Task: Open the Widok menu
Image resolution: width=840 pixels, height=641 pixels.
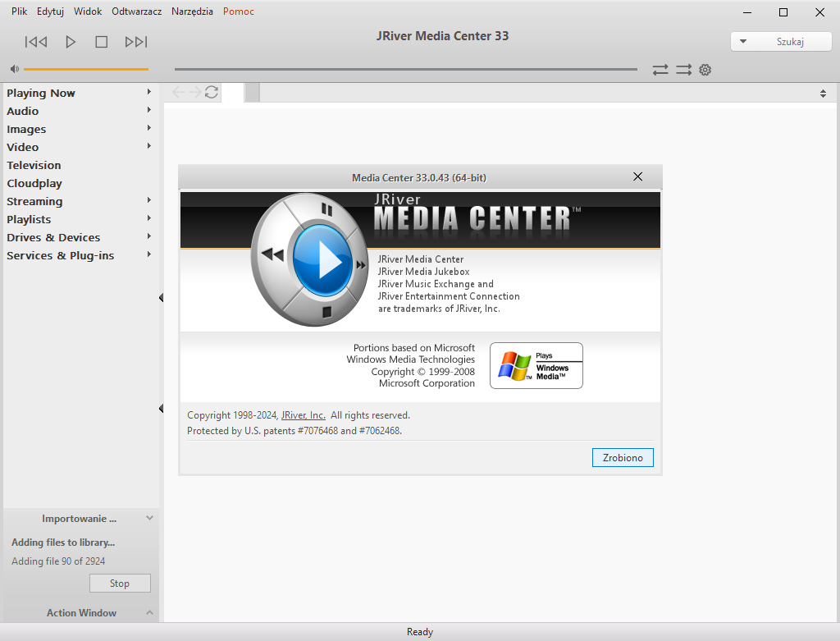Action: tap(88, 11)
